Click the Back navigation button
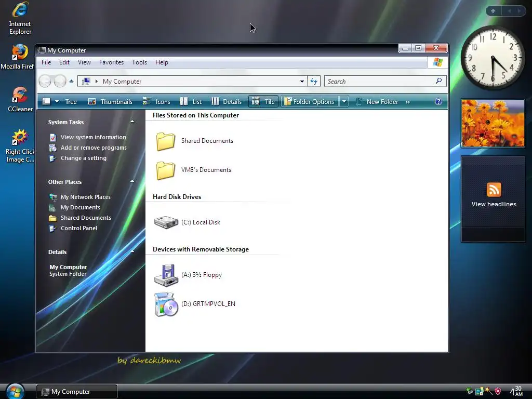532x399 pixels. pos(45,82)
